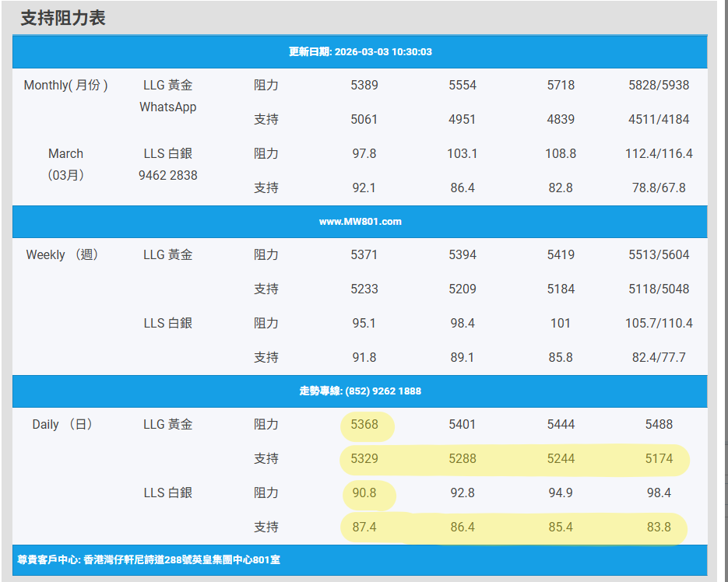Click daily gold support value 5174
This screenshot has width=728, height=582.
[x=659, y=459]
